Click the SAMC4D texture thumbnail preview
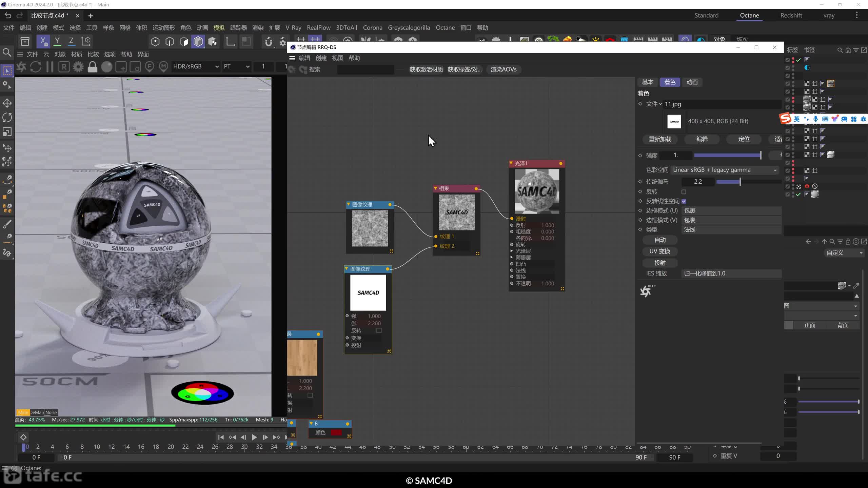 (674, 121)
